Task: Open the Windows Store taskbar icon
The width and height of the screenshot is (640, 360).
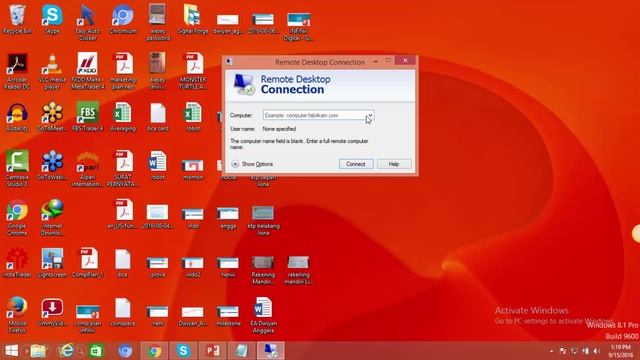Action: click(x=96, y=351)
